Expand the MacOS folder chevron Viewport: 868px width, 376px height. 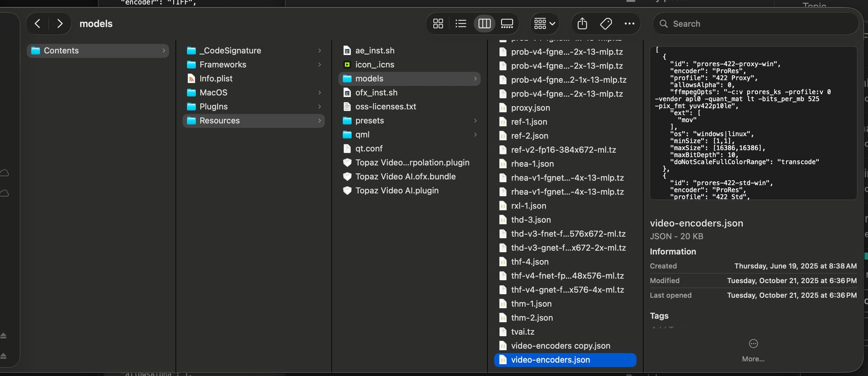click(x=320, y=93)
